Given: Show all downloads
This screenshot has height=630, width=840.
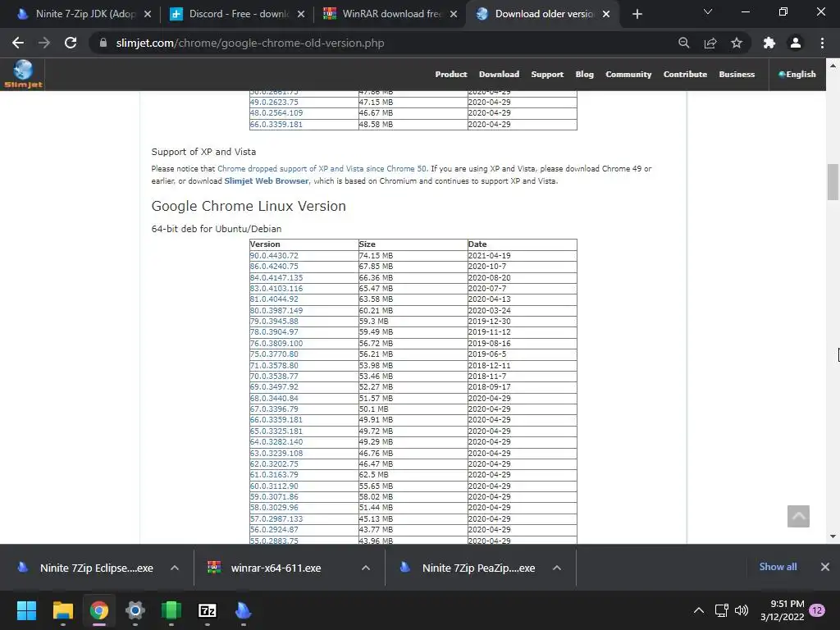Looking at the screenshot, I should [778, 567].
